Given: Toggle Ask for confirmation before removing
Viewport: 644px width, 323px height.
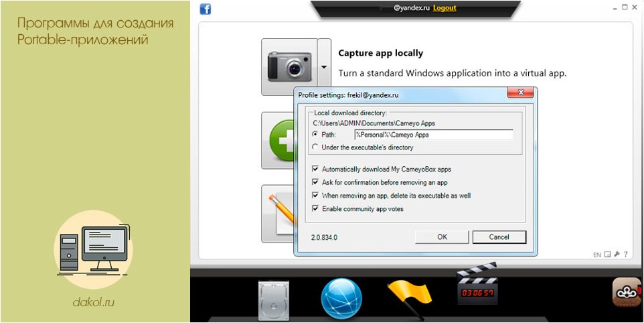Looking at the screenshot, I should point(315,182).
